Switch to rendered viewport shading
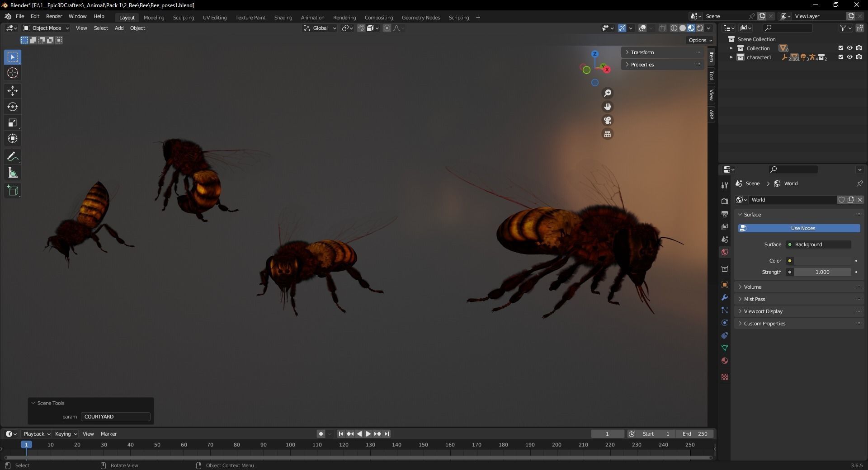 [700, 28]
